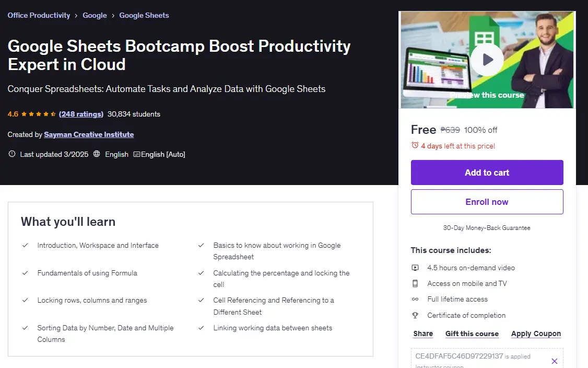The width and height of the screenshot is (588, 368).
Task: Open Office Productivity breadcrumb
Action: 39,15
